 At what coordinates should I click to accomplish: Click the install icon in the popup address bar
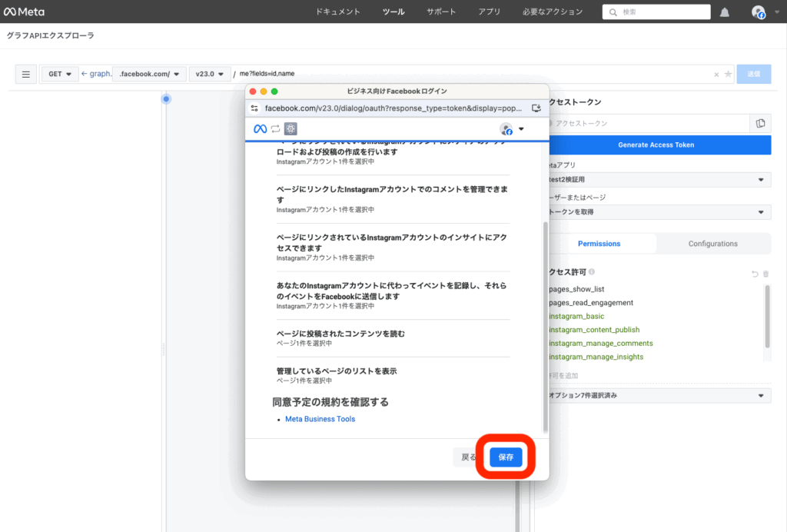536,108
